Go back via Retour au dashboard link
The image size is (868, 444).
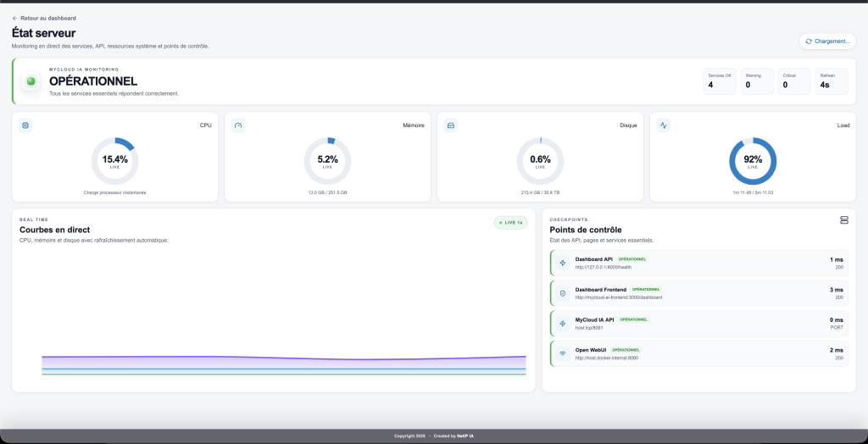click(44, 19)
